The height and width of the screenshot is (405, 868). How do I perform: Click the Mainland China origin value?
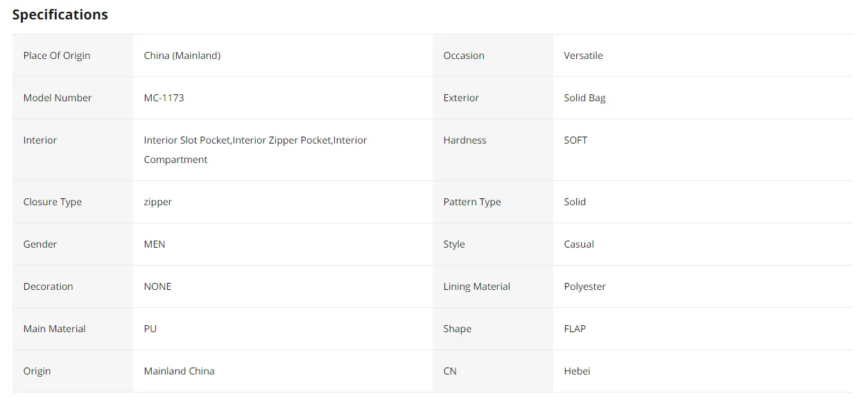point(180,371)
